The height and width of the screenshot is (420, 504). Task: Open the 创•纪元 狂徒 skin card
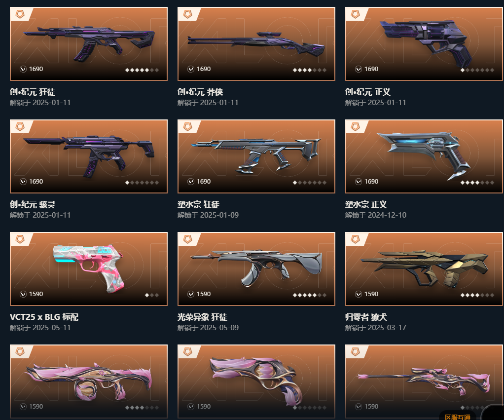(x=89, y=44)
